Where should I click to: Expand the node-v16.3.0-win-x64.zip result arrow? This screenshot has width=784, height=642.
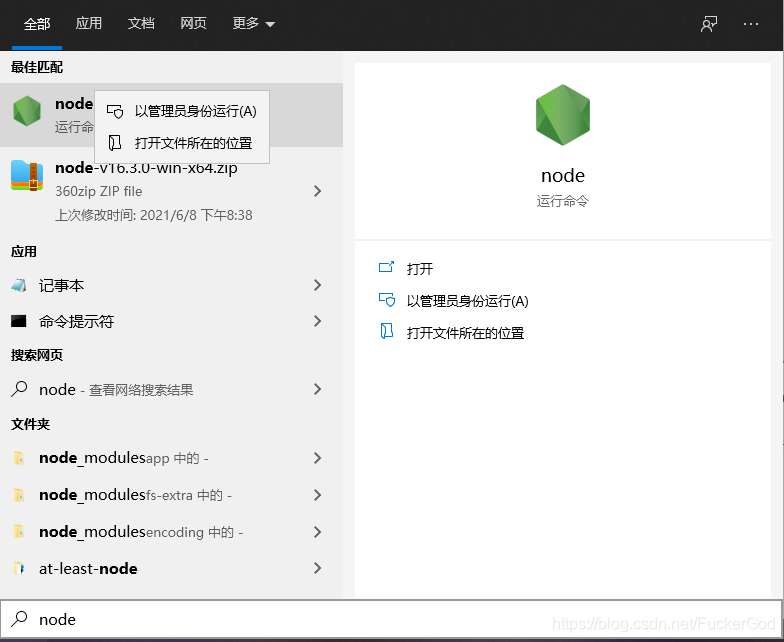click(318, 190)
